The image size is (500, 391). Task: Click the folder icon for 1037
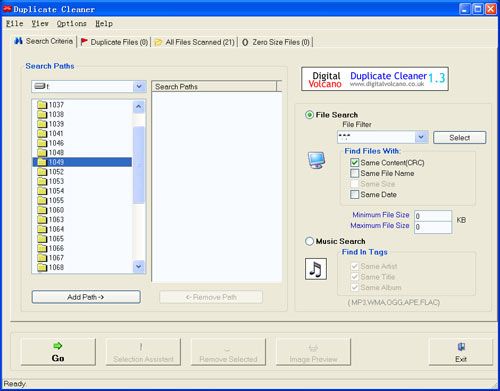tap(42, 105)
